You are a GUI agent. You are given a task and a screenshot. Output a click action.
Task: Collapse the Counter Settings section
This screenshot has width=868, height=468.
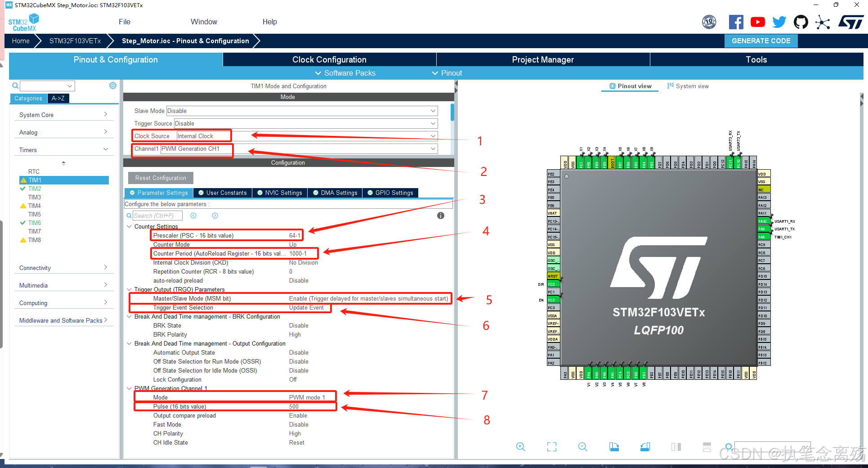coord(130,226)
